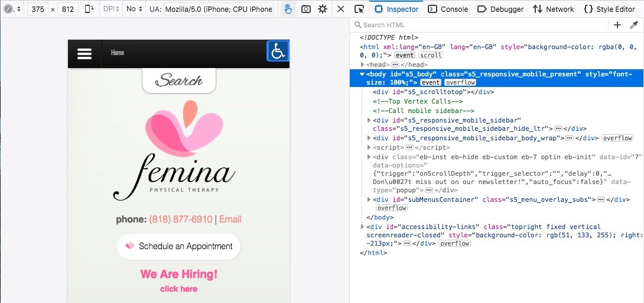Open the network throttling dropdown

click(134, 9)
